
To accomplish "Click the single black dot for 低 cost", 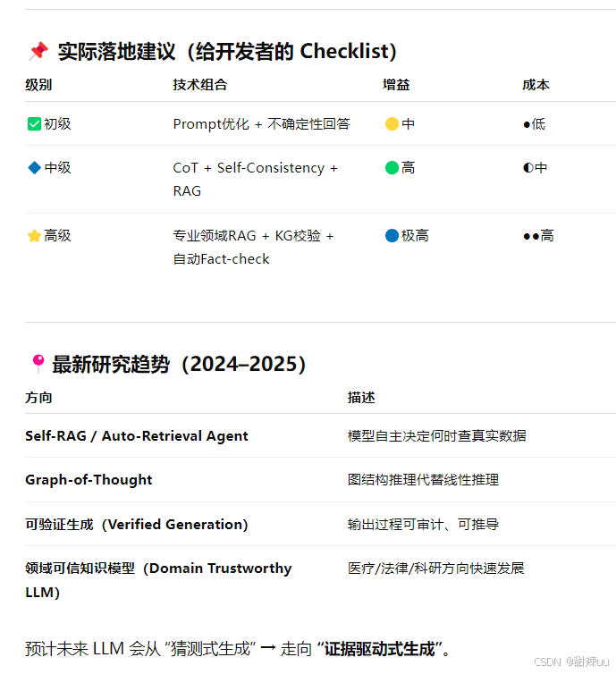I will pos(527,125).
